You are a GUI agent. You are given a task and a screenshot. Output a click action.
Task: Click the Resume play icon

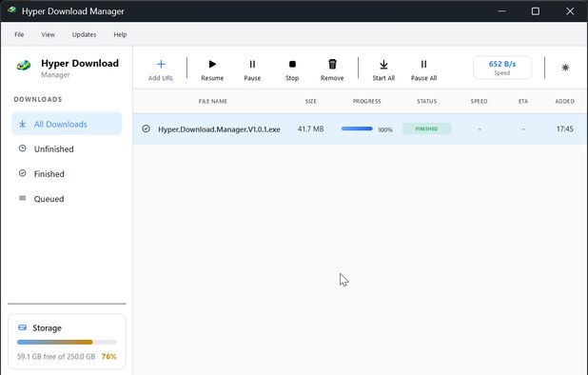coord(212,64)
